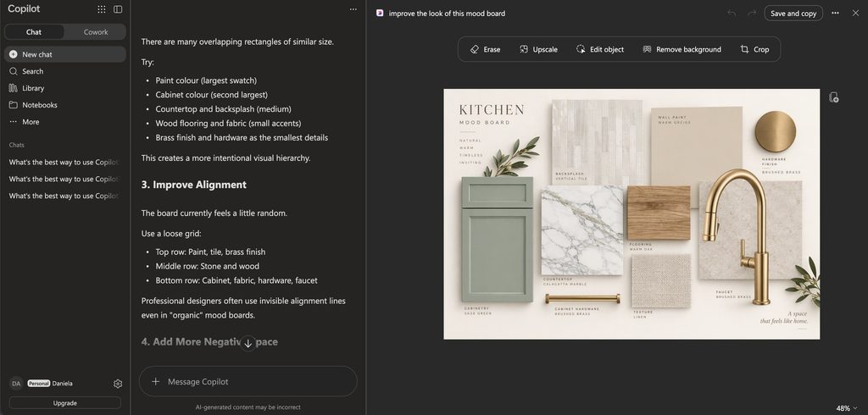Open the Notebooks section
This screenshot has width=868, height=415.
(65, 105)
